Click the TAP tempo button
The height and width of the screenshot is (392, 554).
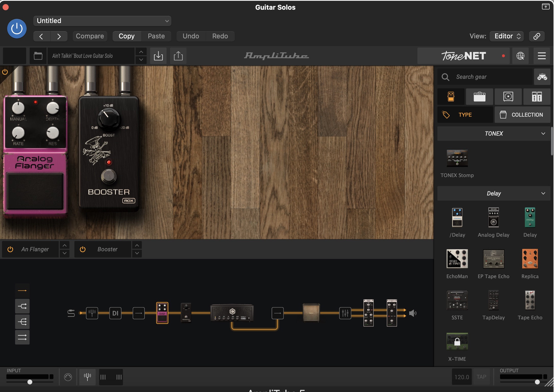coord(481,377)
